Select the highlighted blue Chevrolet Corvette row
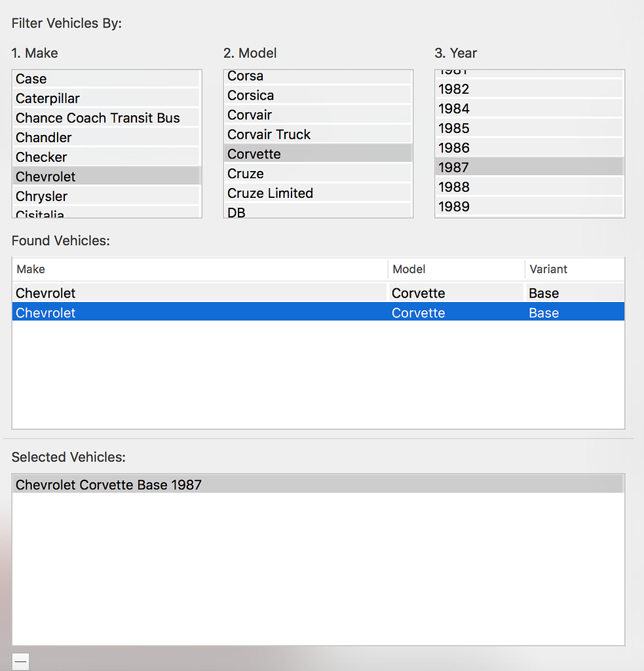The width and height of the screenshot is (644, 671). pos(318,313)
